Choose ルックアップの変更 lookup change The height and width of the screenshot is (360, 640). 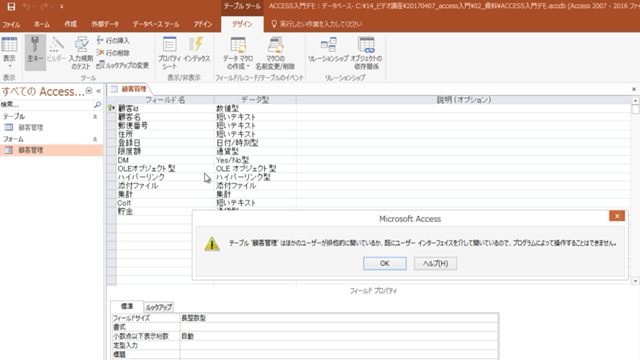(x=122, y=65)
